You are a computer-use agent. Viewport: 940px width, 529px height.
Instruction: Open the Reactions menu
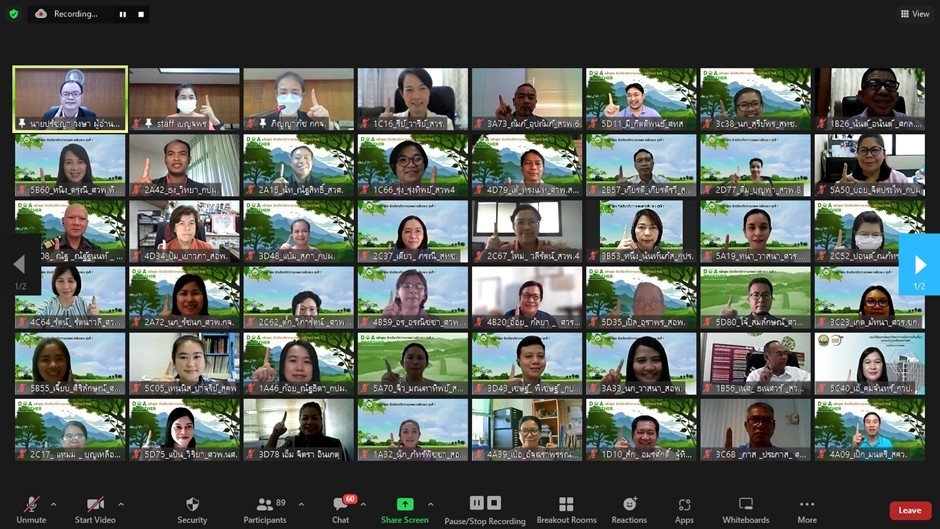(629, 510)
